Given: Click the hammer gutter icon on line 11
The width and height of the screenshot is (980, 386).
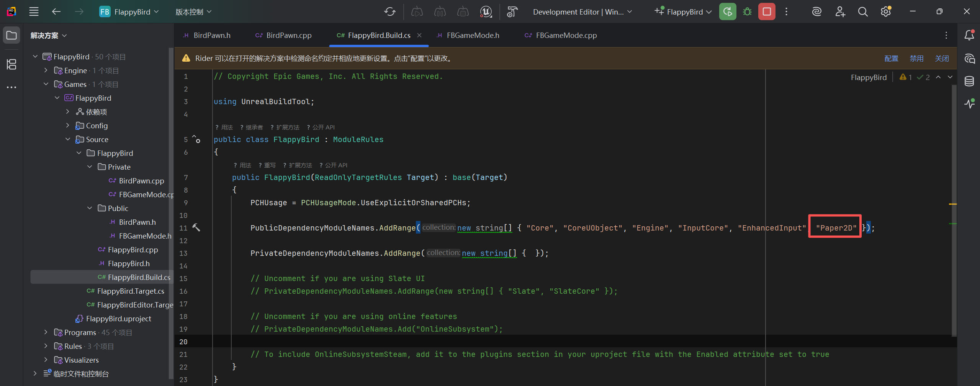Looking at the screenshot, I should click(x=196, y=227).
